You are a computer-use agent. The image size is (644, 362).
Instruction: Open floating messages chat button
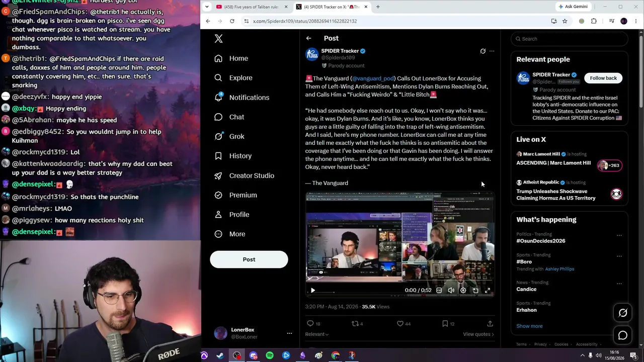pos(623,335)
